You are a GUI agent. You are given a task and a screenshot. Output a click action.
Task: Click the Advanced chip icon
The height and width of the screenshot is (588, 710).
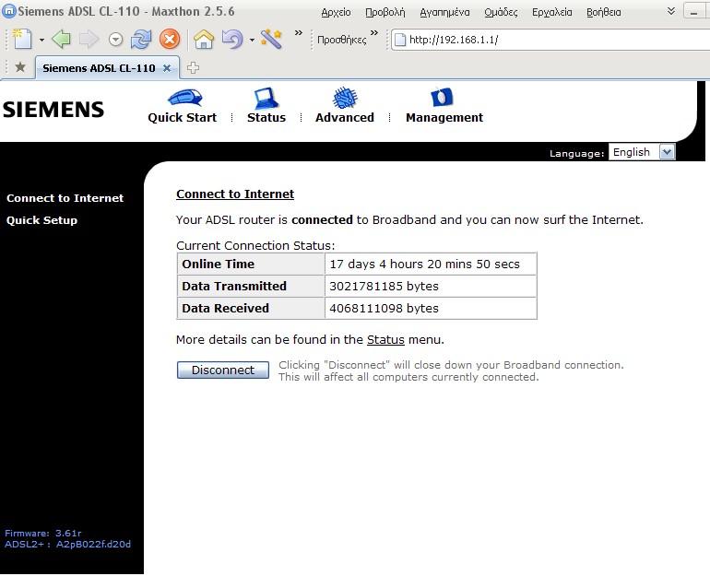pyautogui.click(x=345, y=98)
